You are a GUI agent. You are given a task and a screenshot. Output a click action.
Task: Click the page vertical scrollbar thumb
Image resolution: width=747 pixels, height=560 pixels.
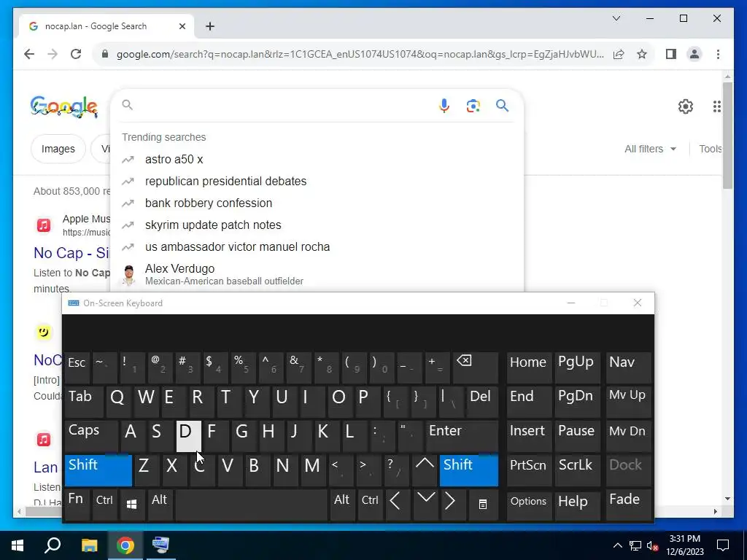tap(727, 135)
